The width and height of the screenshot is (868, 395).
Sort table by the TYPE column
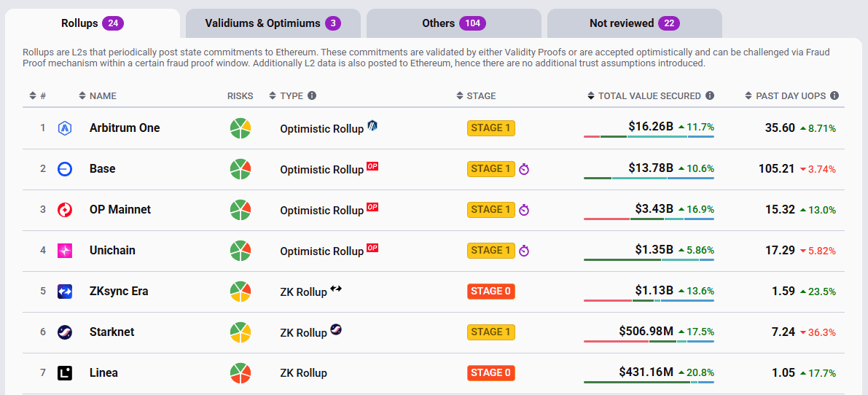coord(286,95)
